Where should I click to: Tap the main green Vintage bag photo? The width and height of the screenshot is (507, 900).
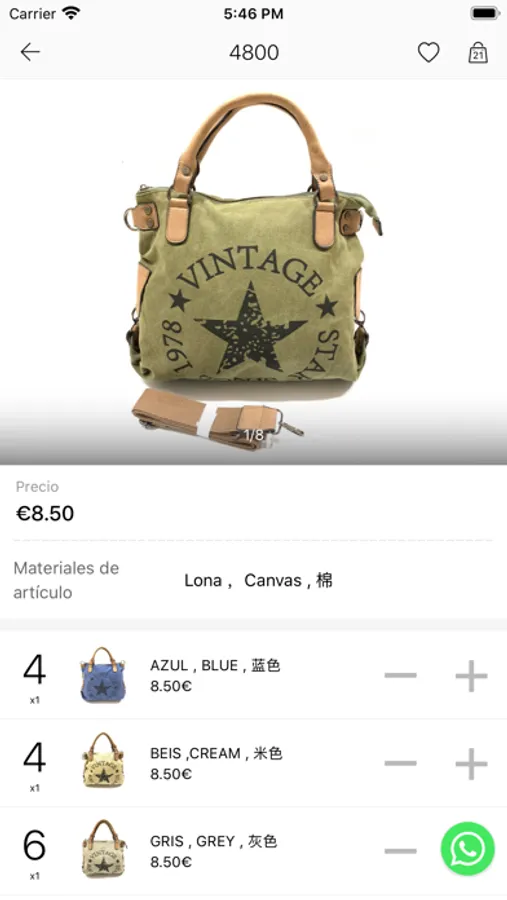[x=253, y=271]
